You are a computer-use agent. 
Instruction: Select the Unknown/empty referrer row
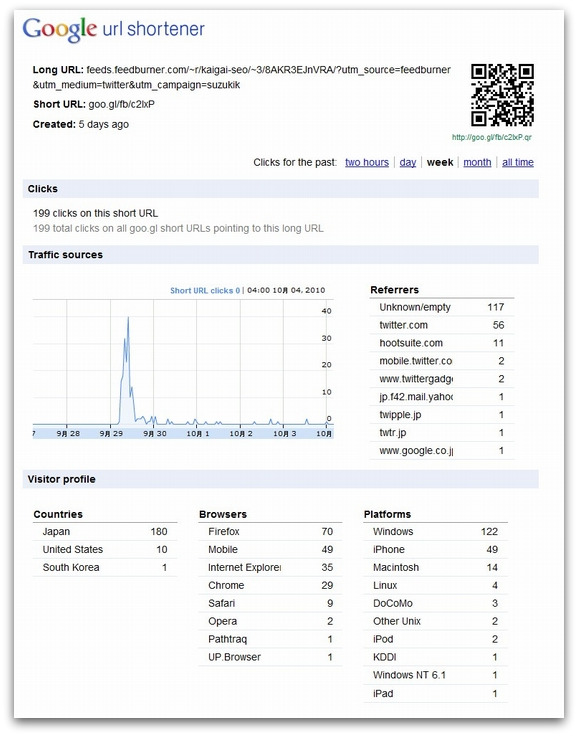click(x=442, y=307)
